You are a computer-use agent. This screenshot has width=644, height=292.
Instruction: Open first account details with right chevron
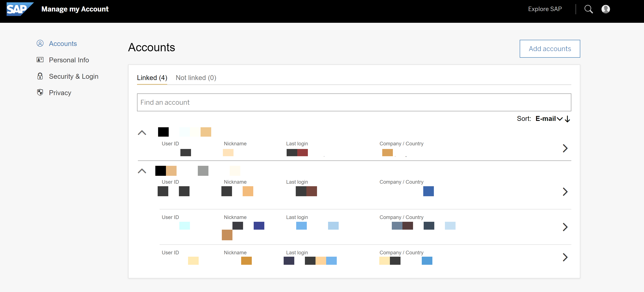[566, 148]
